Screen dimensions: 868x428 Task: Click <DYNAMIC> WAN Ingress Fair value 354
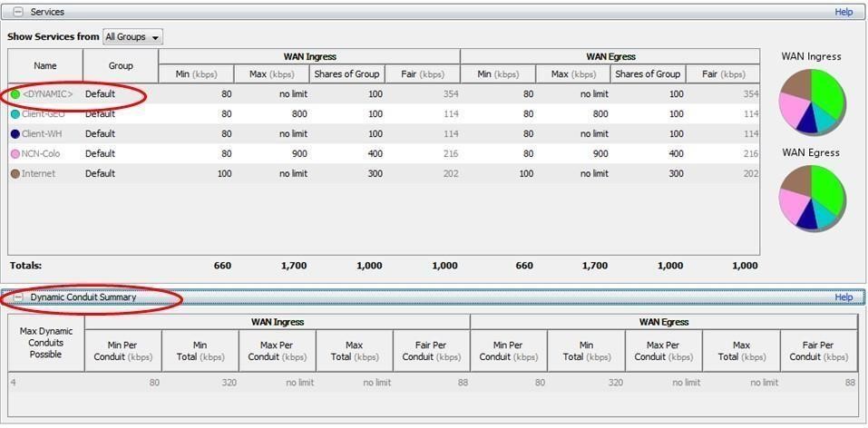pos(450,94)
